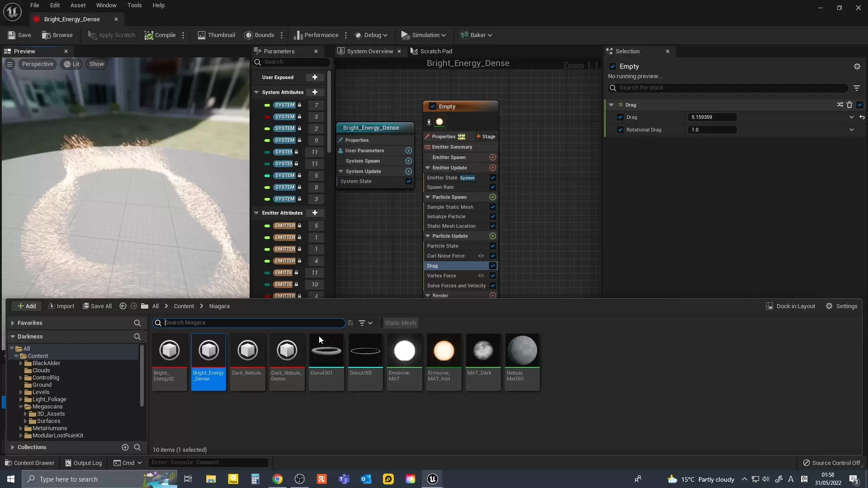Expand the Megascans folder tree
Screen dimensions: 868x488
click(x=21, y=407)
